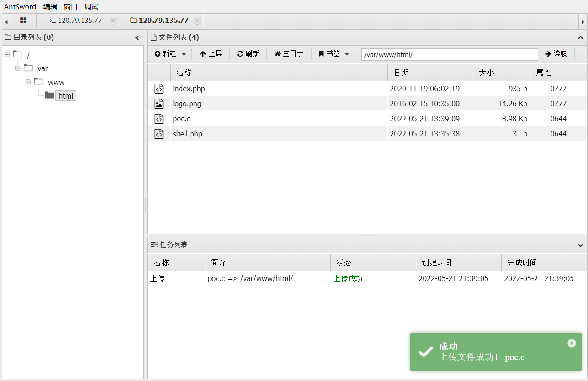Click the 刷新 refresh button
Viewport: 588px width, 381px height.
pyautogui.click(x=248, y=54)
